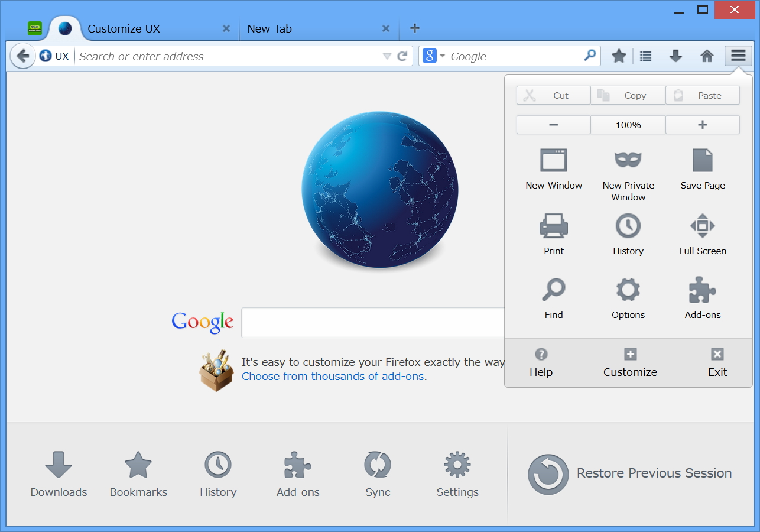Open Options gear in the menu panel

pos(628,298)
